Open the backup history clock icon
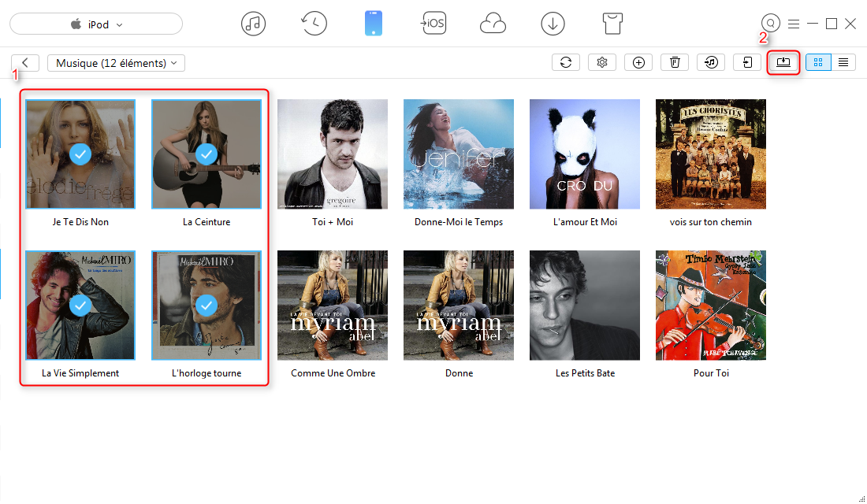This screenshot has width=867, height=504. coord(314,24)
